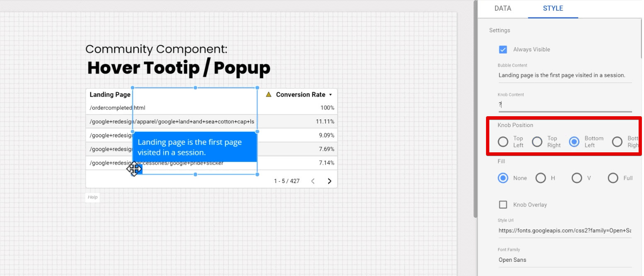The height and width of the screenshot is (276, 644).
Task: Go to the next table page
Action: coord(330,181)
